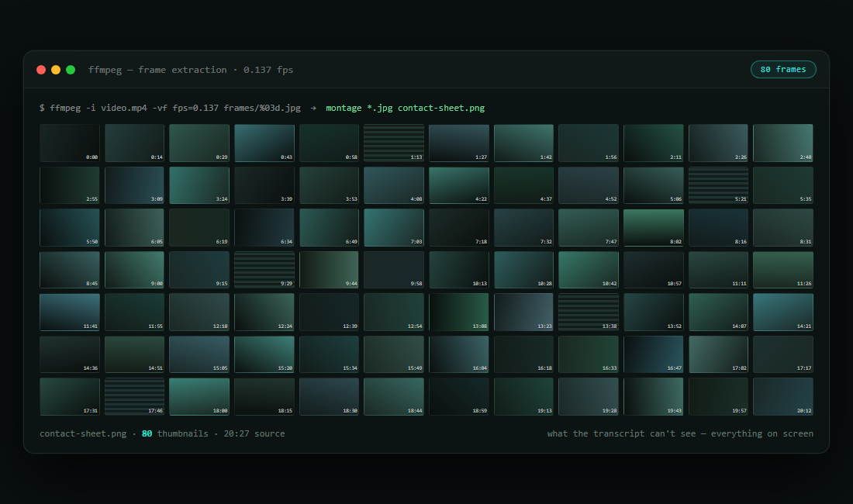Open the thumbnail stamped 5:35
This screenshot has height=504, width=853.
tap(783, 185)
